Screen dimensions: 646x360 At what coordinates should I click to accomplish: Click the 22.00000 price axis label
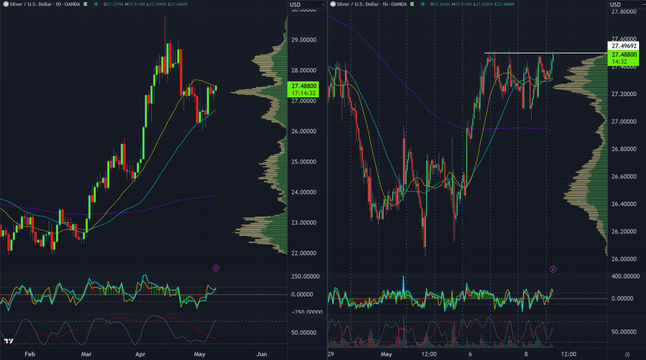tap(304, 253)
